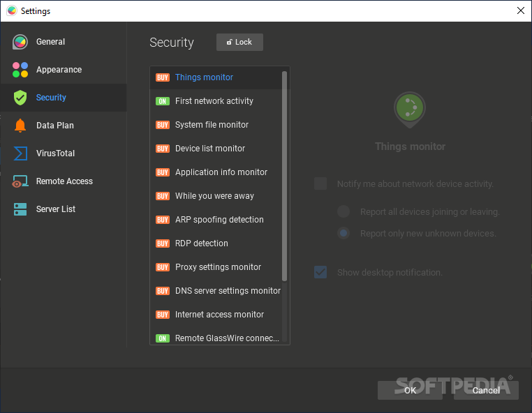Click the General settings icon
This screenshot has width=532, height=413.
[x=20, y=42]
